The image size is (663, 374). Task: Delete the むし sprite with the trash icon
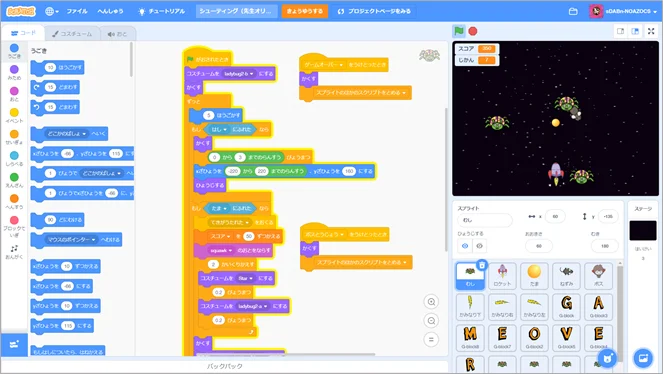(482, 265)
